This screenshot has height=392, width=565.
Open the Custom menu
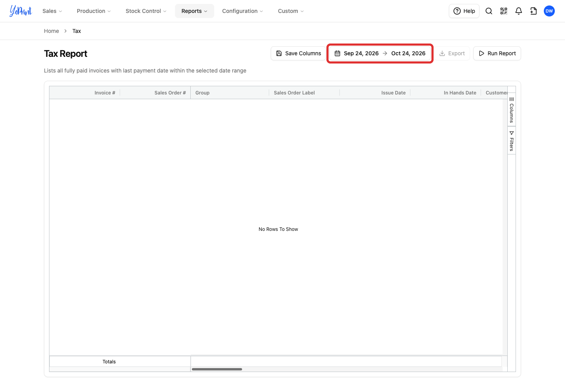(x=291, y=11)
